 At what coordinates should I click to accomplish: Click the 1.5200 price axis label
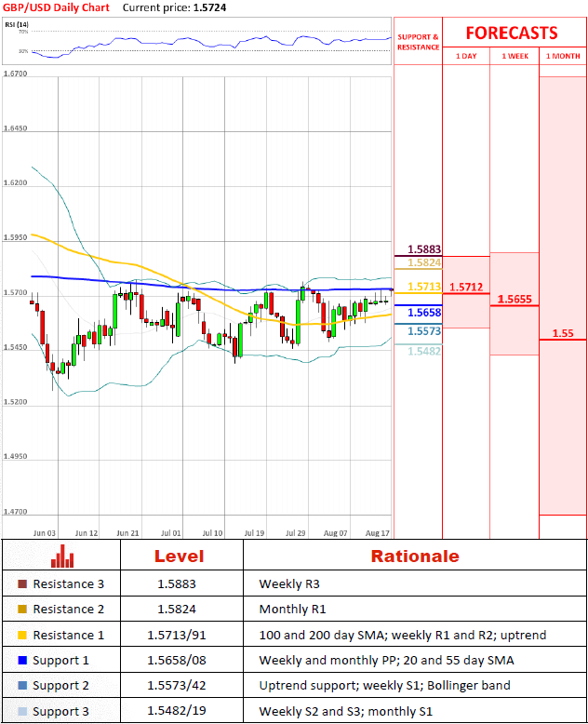[15, 402]
